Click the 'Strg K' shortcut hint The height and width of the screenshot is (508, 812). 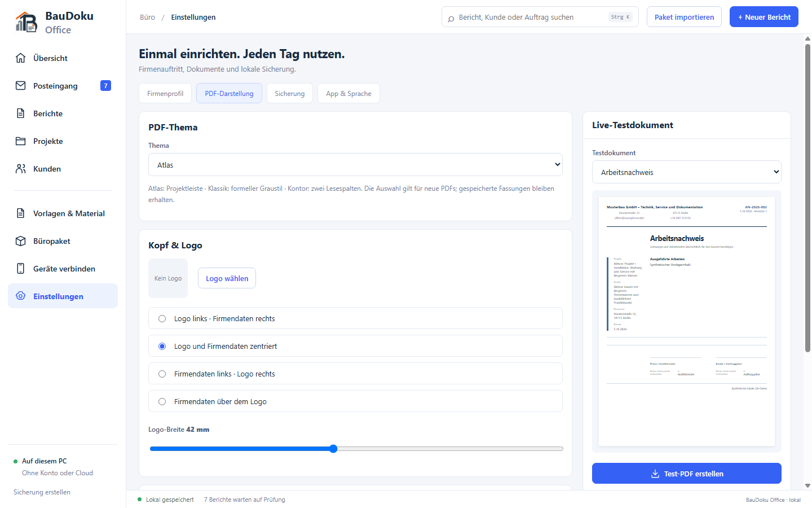click(620, 17)
